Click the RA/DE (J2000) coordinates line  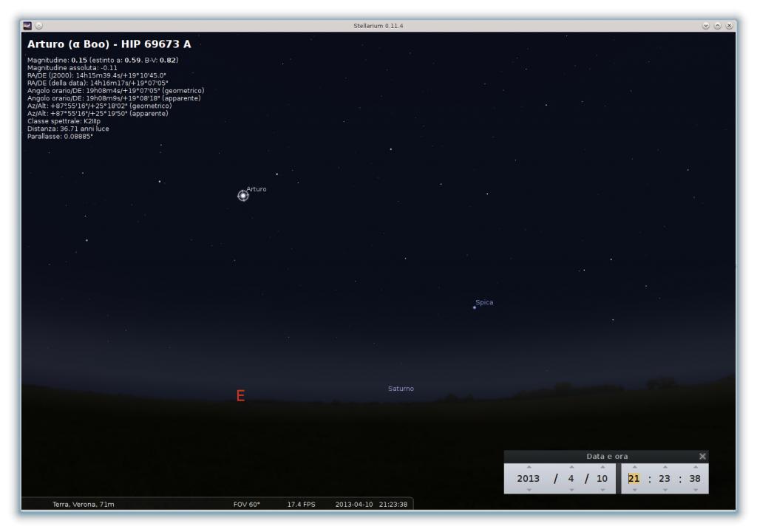(97, 76)
